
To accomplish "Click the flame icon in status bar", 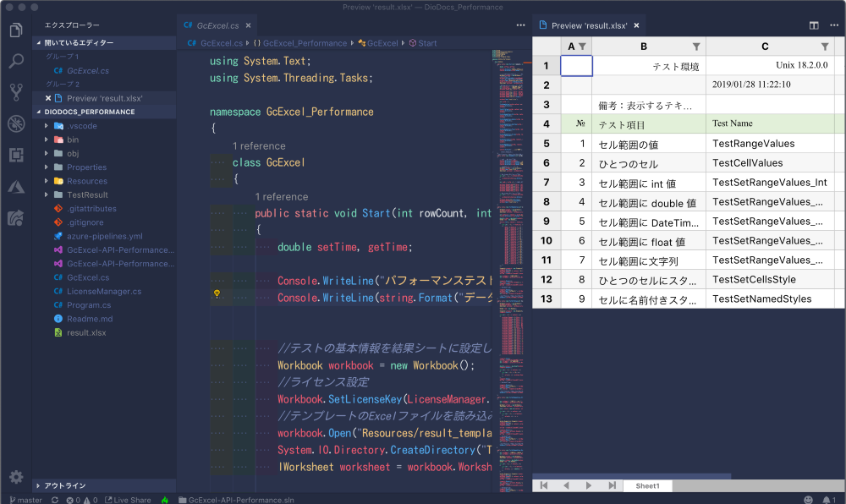I will click(165, 500).
